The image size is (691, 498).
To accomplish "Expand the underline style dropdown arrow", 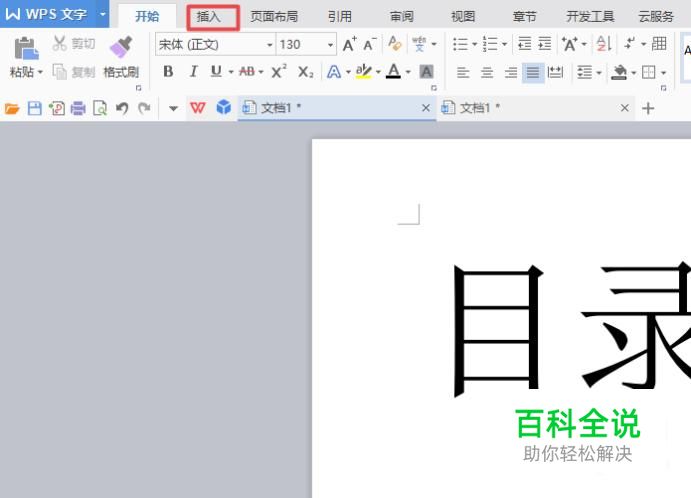I will pos(231,72).
